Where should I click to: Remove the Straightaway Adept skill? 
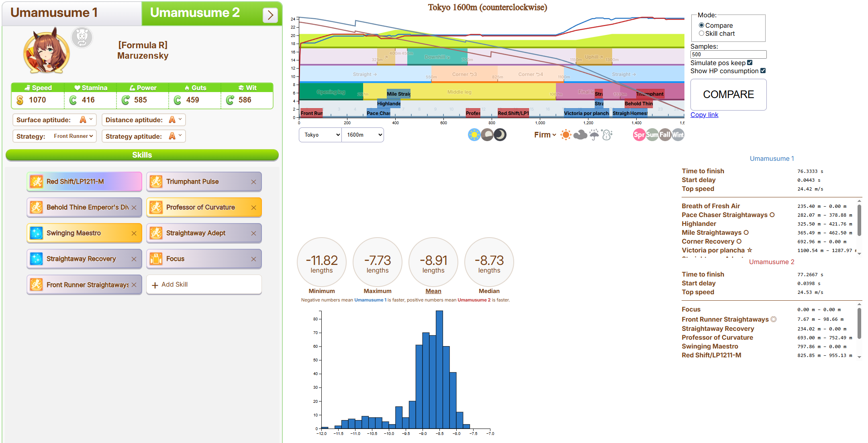coord(253,233)
